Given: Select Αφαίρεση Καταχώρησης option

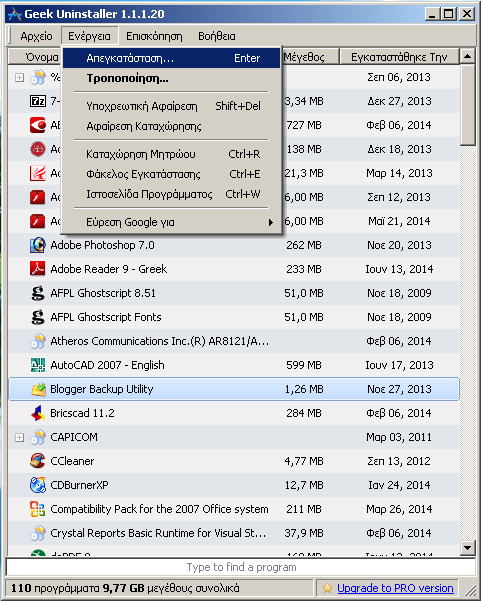Looking at the screenshot, I should (x=172, y=126).
